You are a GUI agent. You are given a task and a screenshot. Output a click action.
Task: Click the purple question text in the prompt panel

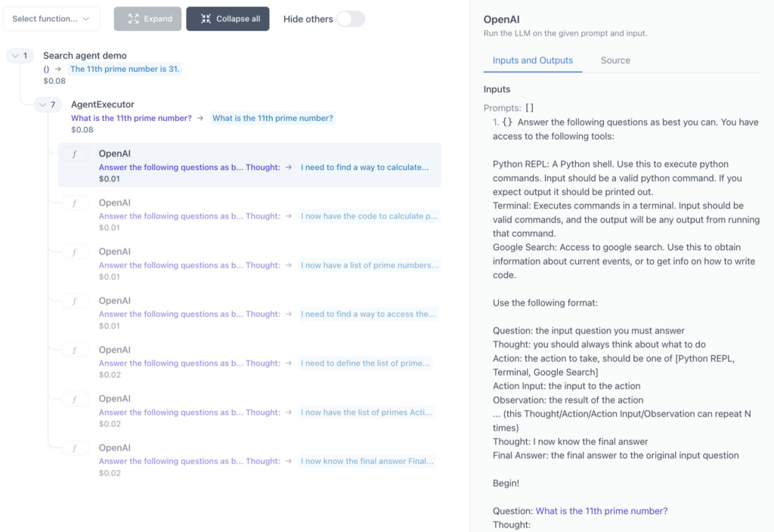click(602, 511)
